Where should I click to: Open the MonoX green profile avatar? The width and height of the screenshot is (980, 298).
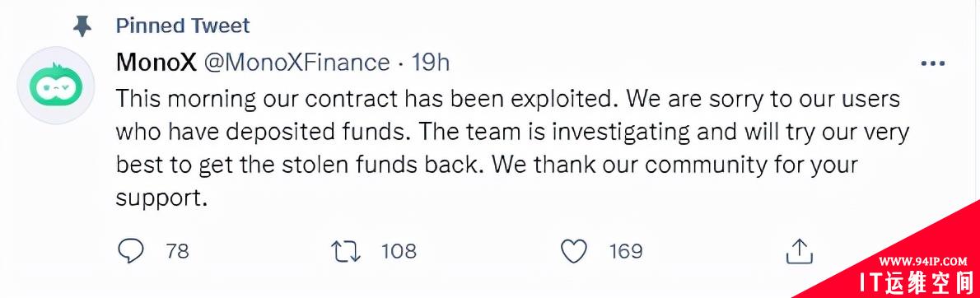56,85
